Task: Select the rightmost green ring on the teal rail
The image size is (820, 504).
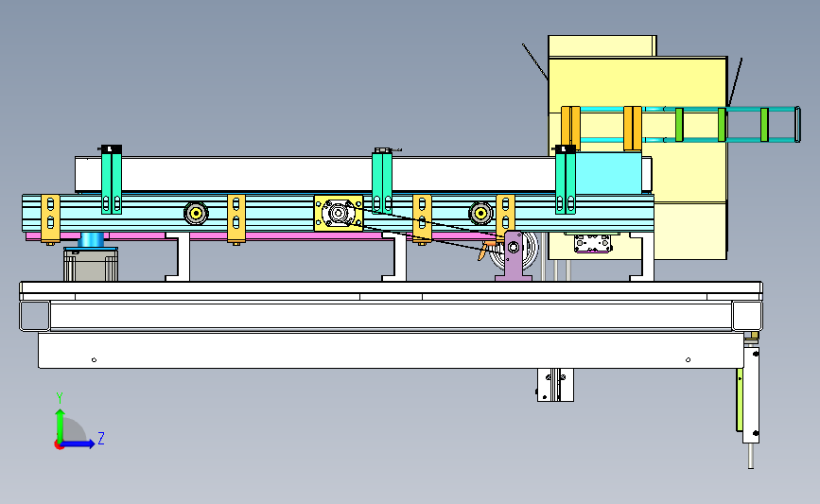Action: point(764,125)
